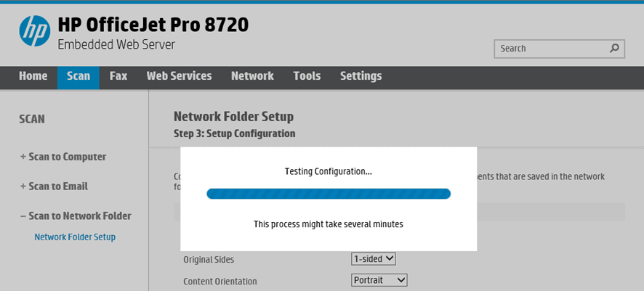Open the Web Services tab
The width and height of the screenshot is (644, 291).
point(179,75)
